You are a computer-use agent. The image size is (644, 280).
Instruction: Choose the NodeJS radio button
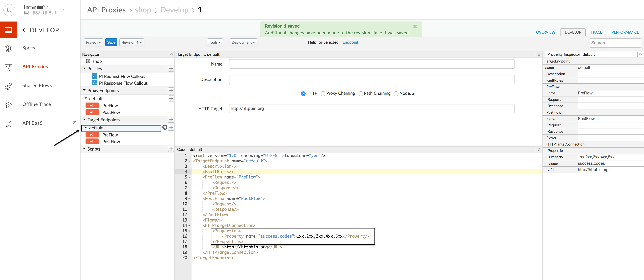396,94
